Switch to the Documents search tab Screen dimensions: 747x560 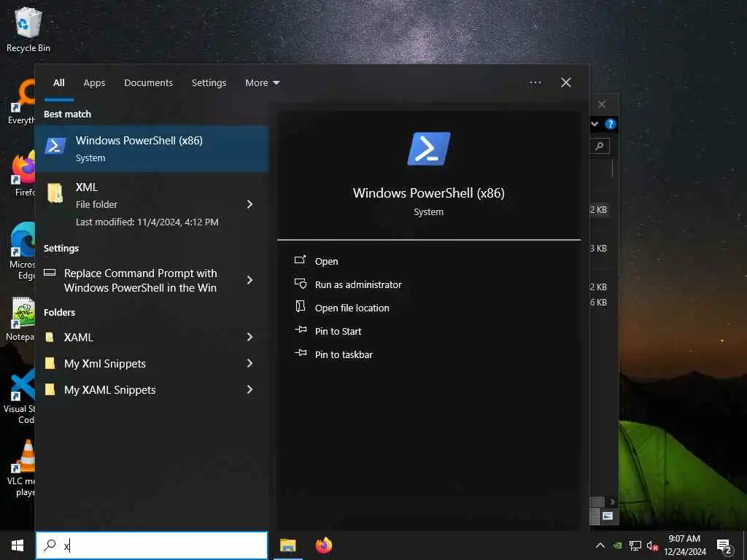tap(148, 83)
